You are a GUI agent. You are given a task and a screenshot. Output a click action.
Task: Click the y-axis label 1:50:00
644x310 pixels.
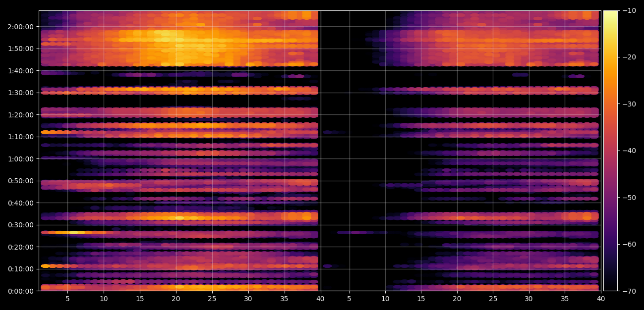pos(21,49)
